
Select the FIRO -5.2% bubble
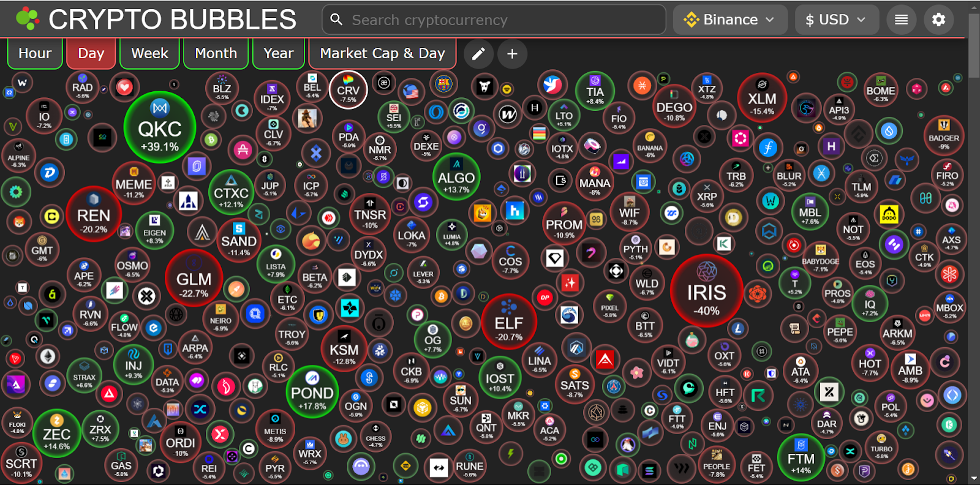947,175
